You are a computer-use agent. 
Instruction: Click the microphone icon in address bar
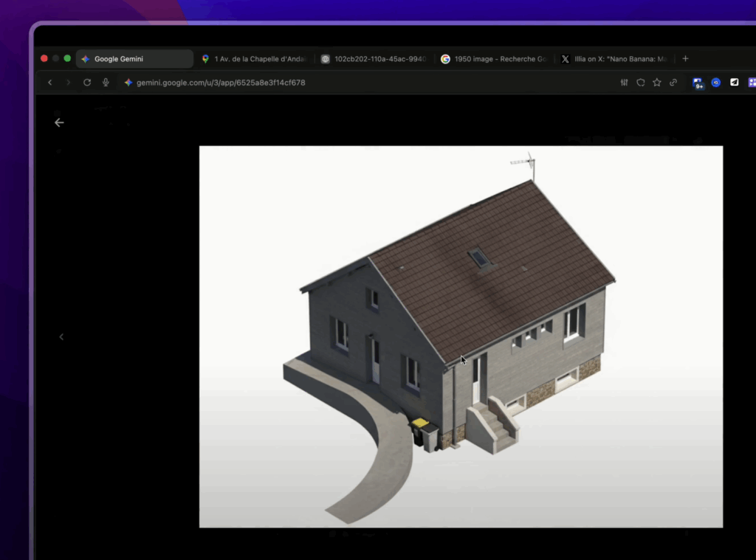pos(106,83)
